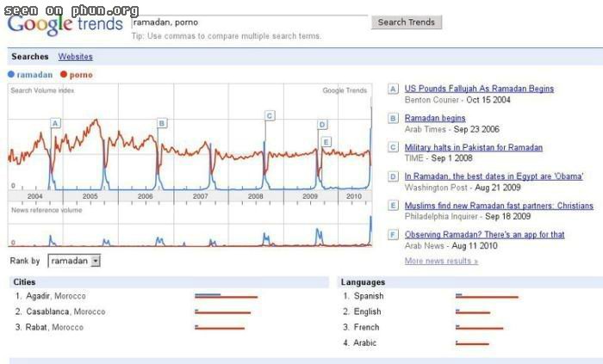Select the B marker icon beside Ramadan begins

[x=393, y=118]
